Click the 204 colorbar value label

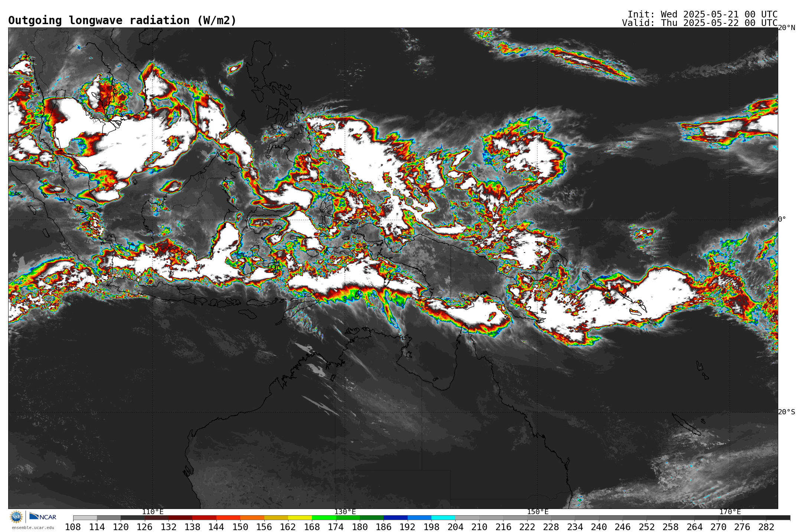(x=455, y=527)
